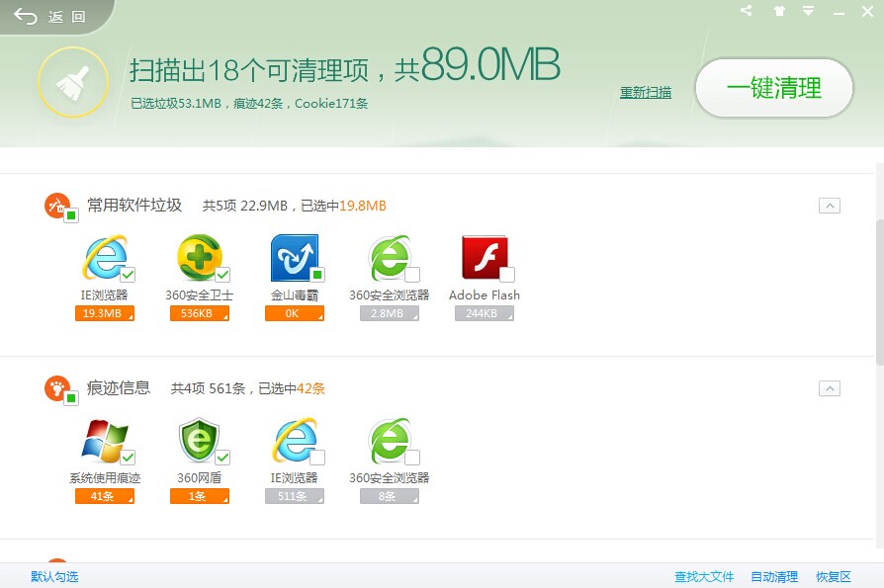Open the 0K details dropdown
This screenshot has width=884, height=588.
[295, 313]
